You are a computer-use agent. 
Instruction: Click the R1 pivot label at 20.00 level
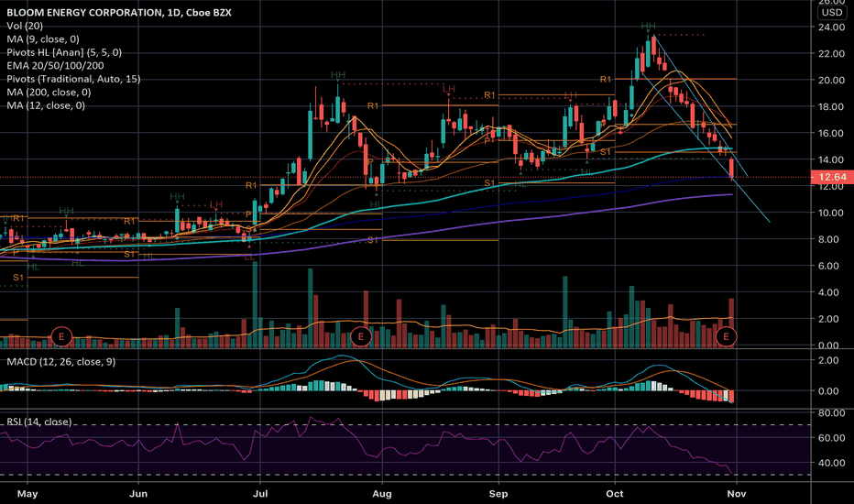coord(606,79)
